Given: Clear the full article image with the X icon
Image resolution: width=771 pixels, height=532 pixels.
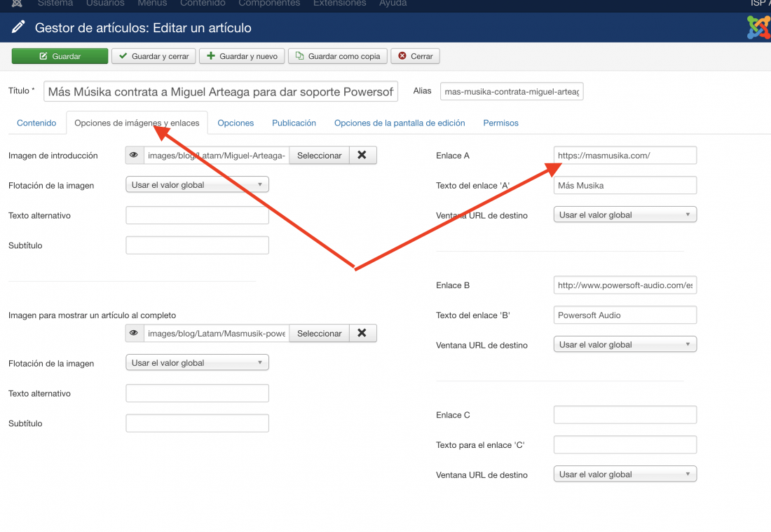Looking at the screenshot, I should click(362, 333).
